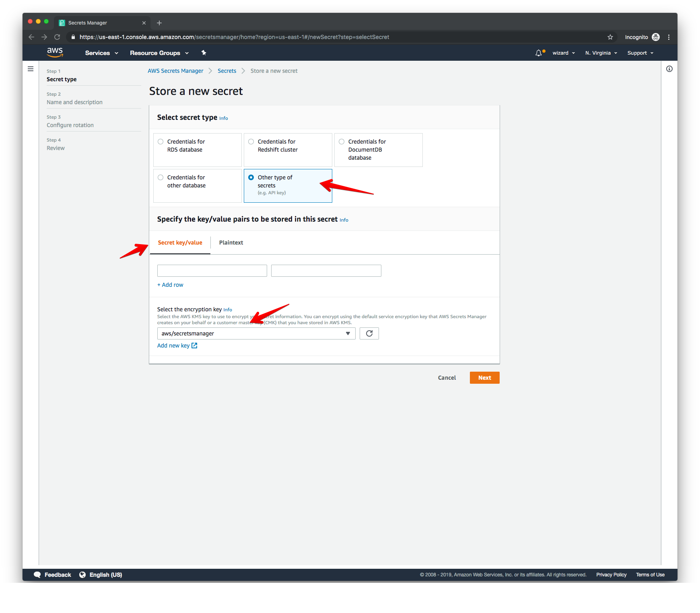Click the info circle panel icon
Screen dimensions: 700x613
[669, 69]
